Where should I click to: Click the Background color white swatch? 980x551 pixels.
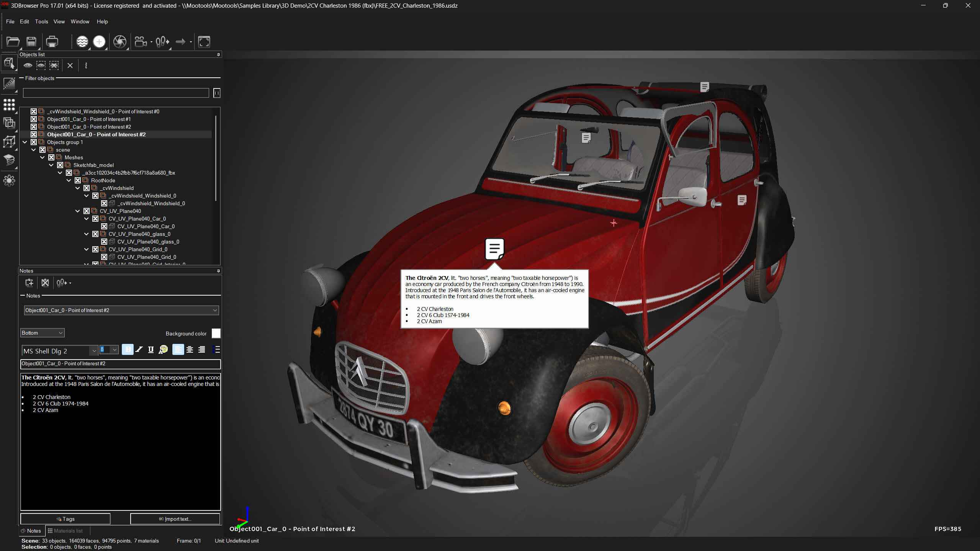[216, 334]
